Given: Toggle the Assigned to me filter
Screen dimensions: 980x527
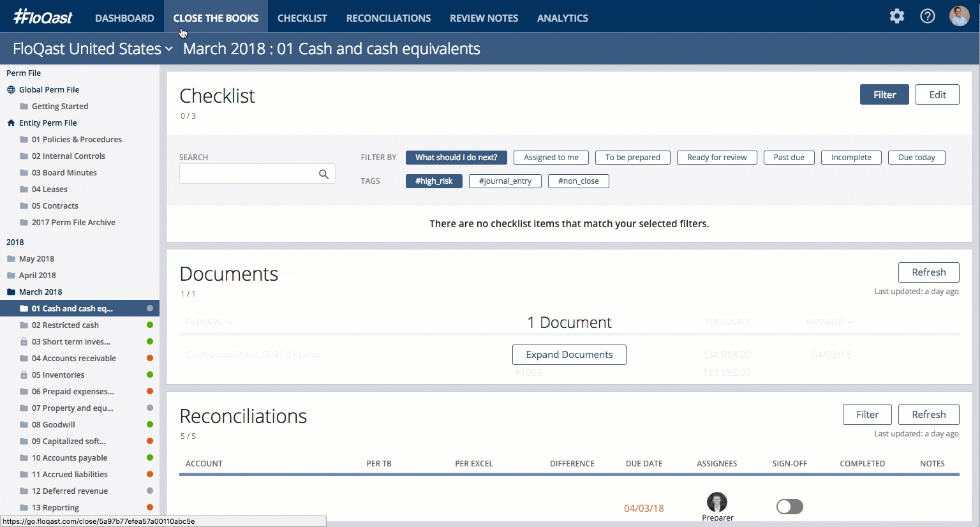Looking at the screenshot, I should coord(551,158).
